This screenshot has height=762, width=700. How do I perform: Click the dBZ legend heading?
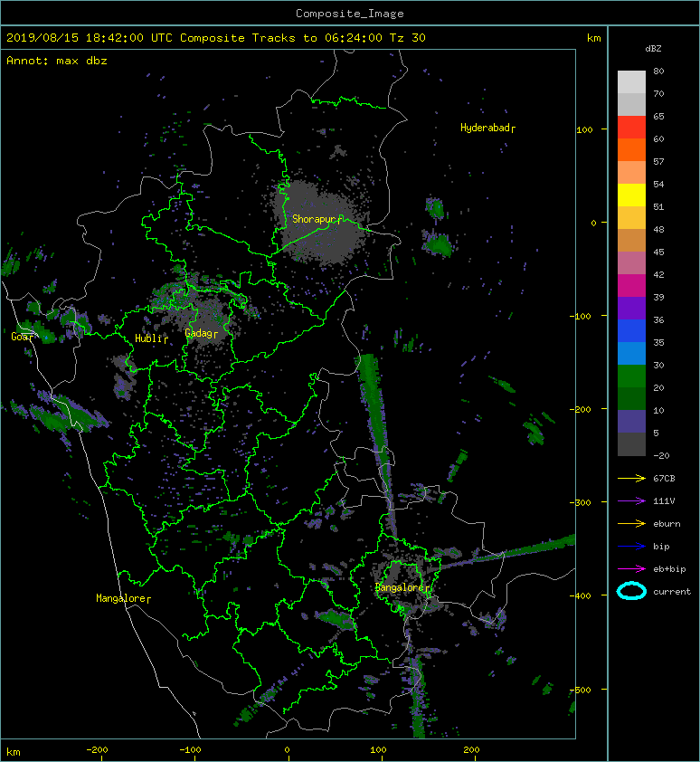(653, 49)
